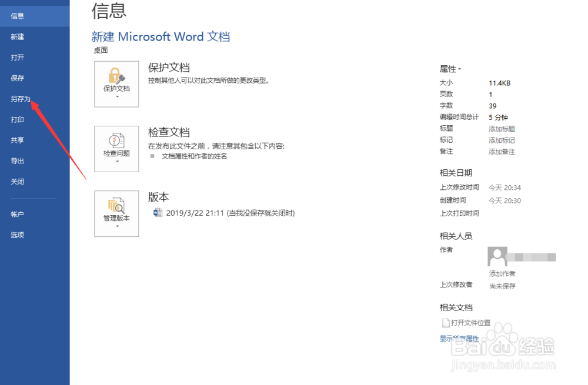Click the 文档属性和作者的姓名 item

point(194,156)
